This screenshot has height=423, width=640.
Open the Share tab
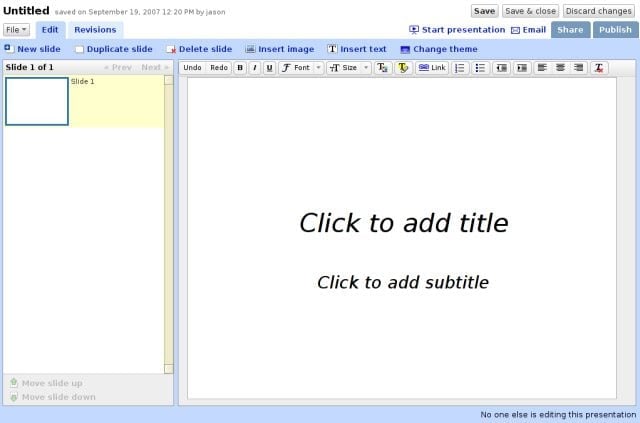(570, 30)
